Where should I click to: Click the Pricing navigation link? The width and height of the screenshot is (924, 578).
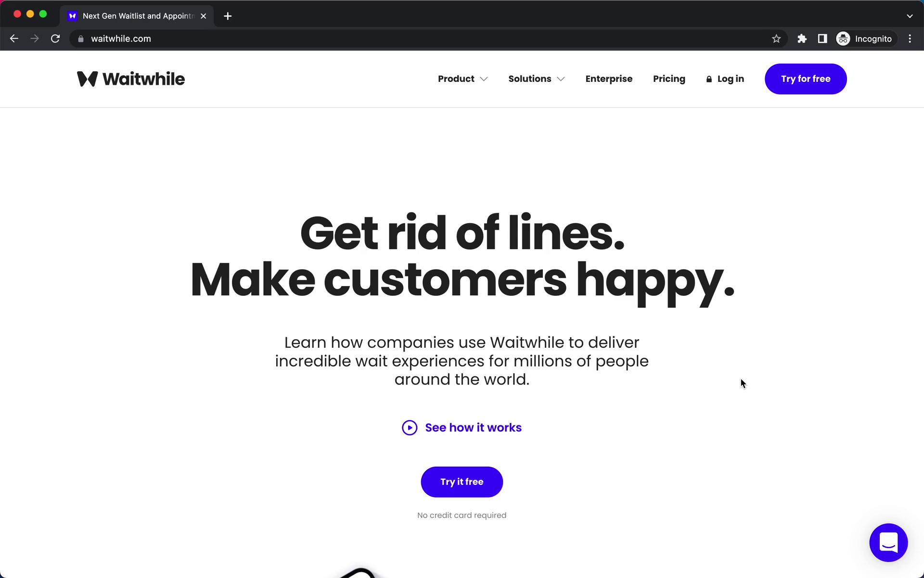tap(669, 79)
